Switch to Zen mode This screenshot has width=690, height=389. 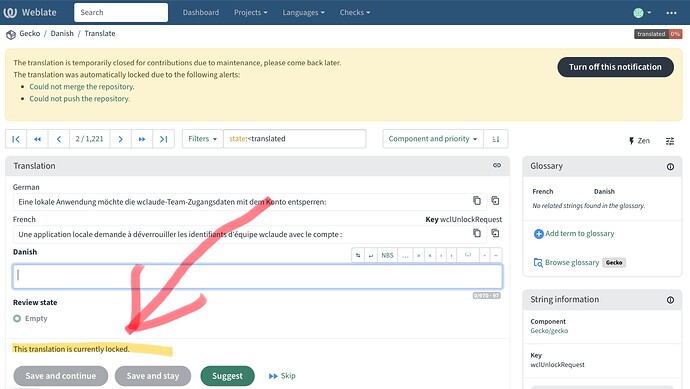pos(639,141)
